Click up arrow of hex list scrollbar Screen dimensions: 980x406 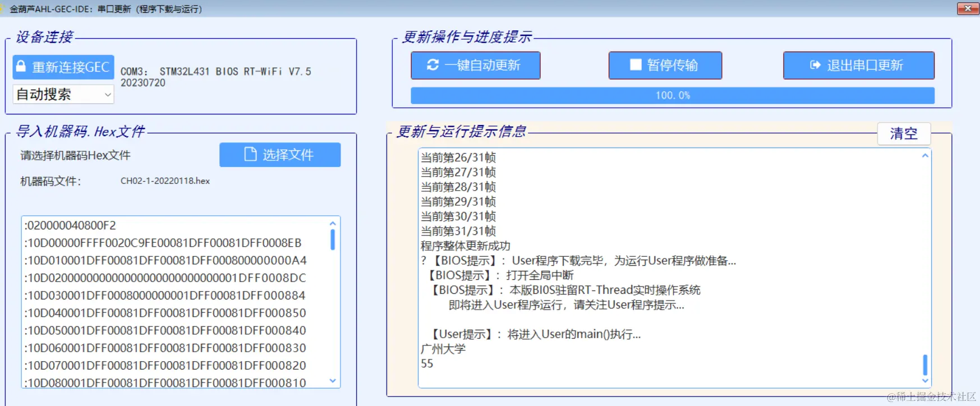click(x=333, y=223)
